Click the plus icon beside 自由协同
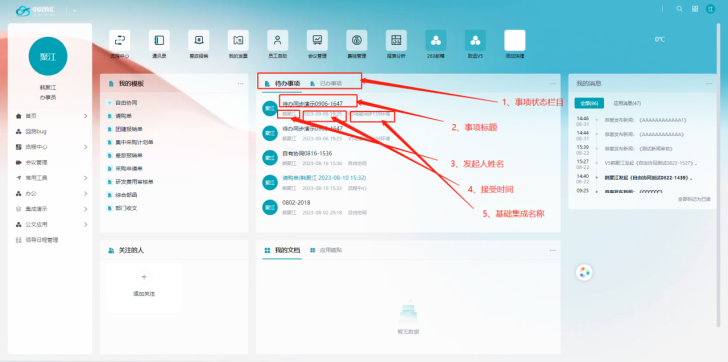 110,103
